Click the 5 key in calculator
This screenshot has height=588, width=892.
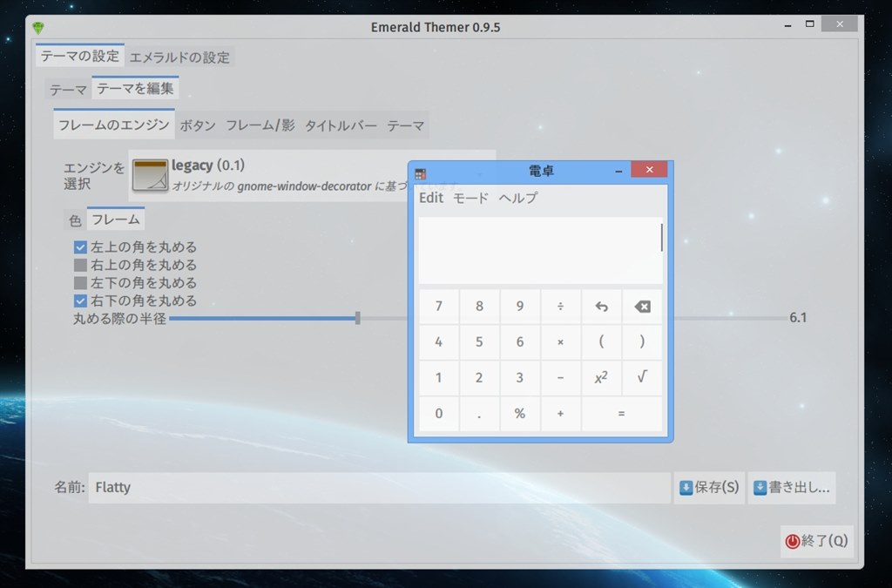click(480, 342)
